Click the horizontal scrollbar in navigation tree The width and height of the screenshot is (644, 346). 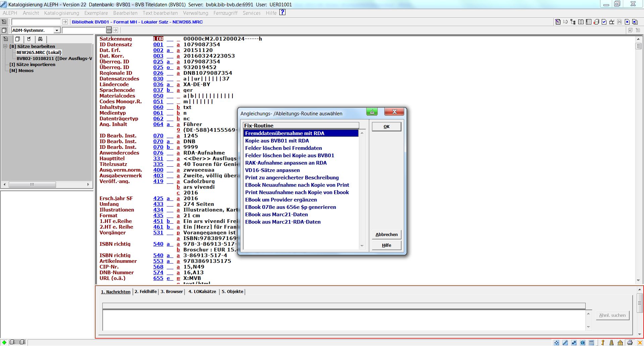click(x=32, y=184)
